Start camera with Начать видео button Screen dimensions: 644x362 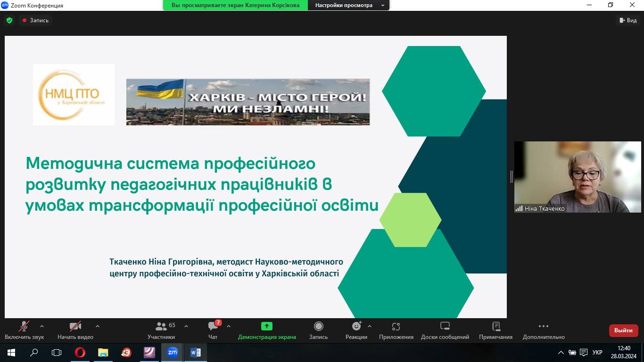click(x=75, y=330)
